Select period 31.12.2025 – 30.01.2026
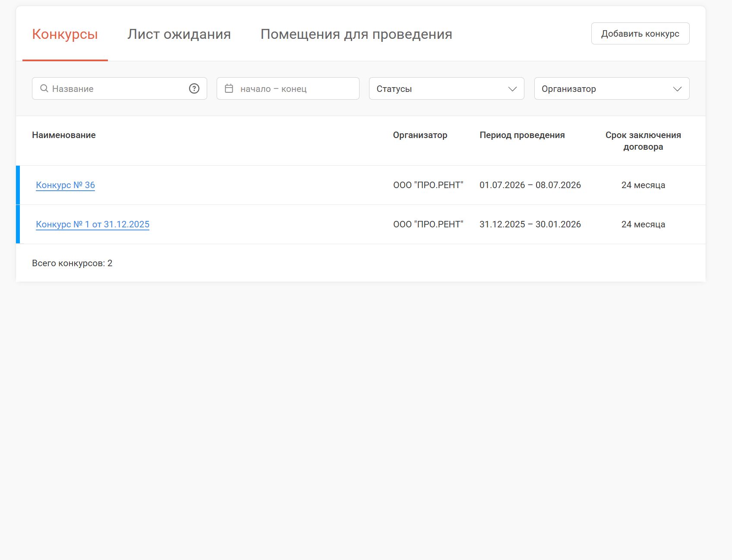 click(x=530, y=224)
